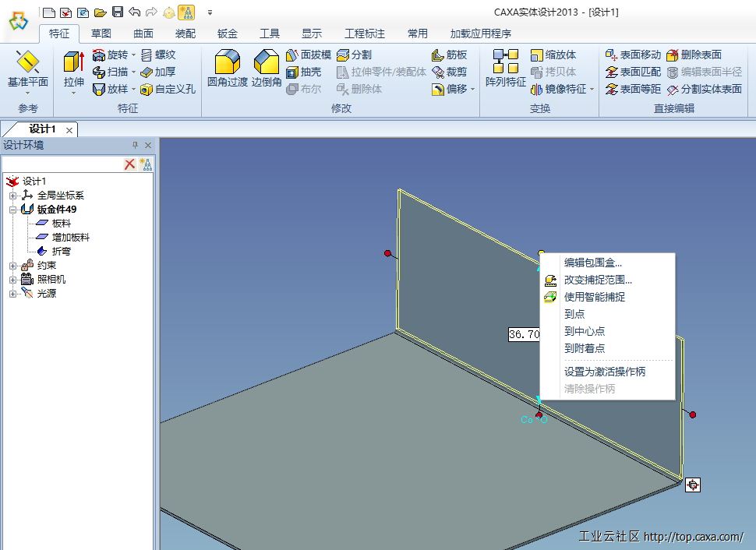The width and height of the screenshot is (756, 550).
Task: Select the 删除表面 delete face tool
Action: coord(693,55)
